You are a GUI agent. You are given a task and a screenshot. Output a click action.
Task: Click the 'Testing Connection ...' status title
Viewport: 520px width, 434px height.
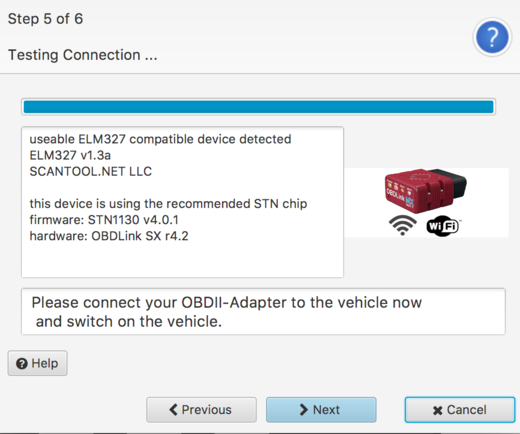point(82,55)
